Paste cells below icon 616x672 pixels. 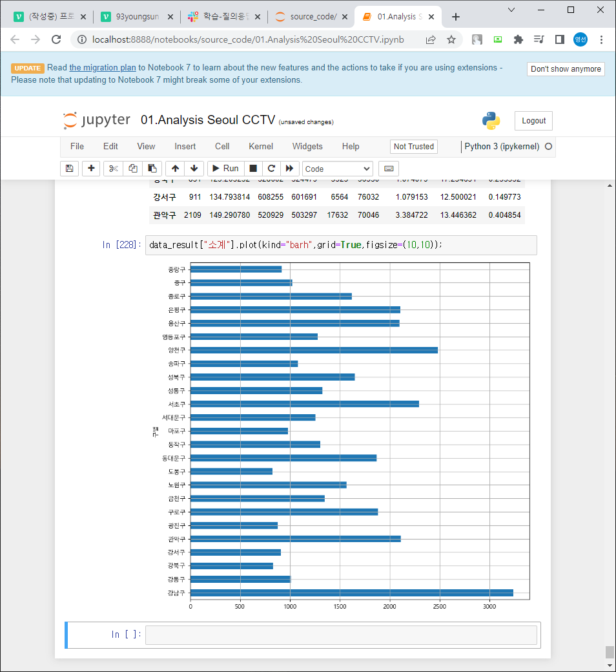point(152,169)
